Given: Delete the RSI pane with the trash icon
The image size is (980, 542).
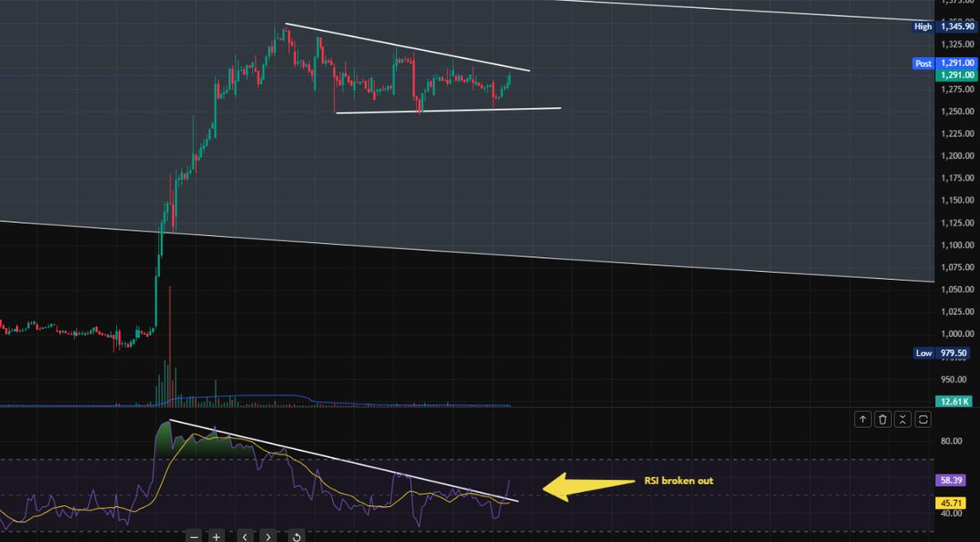Looking at the screenshot, I should coord(883,420).
